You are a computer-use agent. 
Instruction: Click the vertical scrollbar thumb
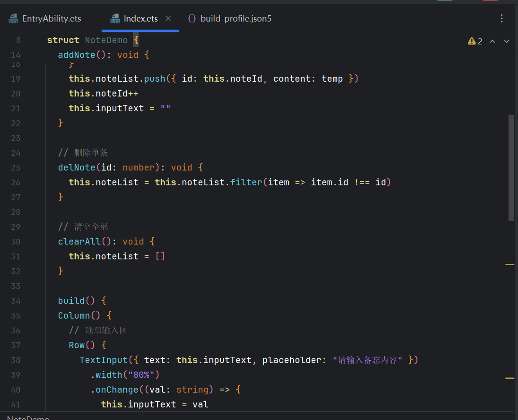(x=511, y=168)
